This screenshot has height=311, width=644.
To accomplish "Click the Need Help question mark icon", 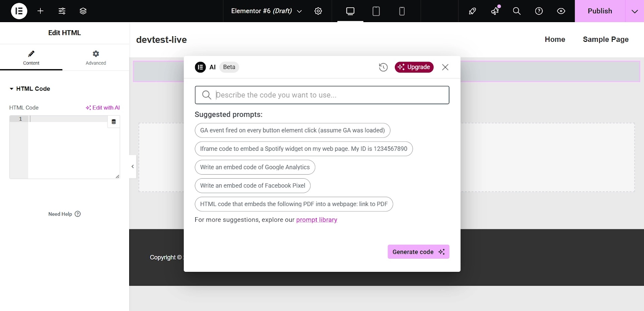I will [x=78, y=214].
